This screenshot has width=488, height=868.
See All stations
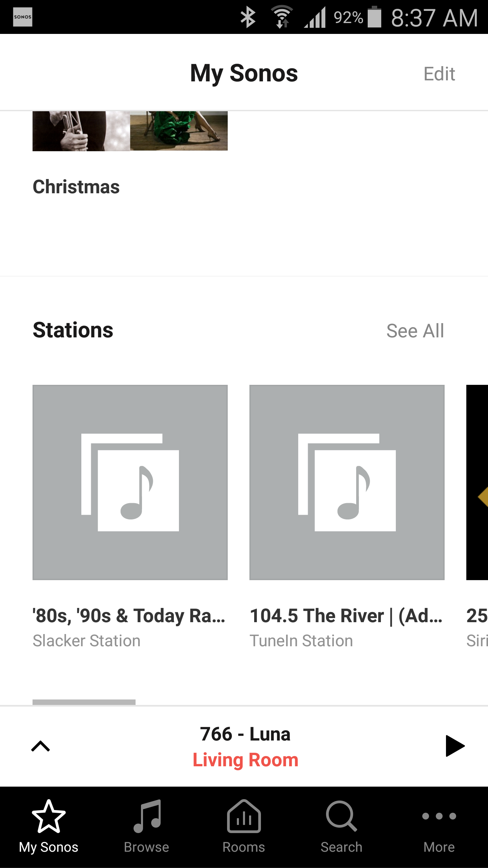coord(415,331)
